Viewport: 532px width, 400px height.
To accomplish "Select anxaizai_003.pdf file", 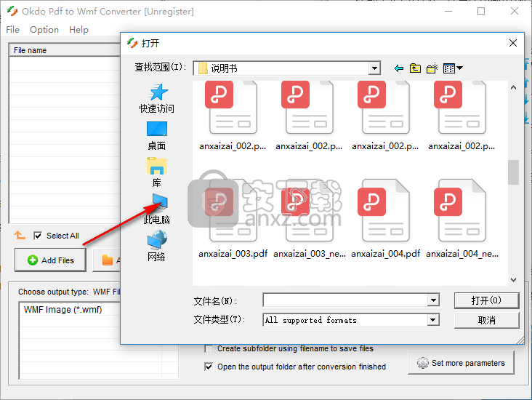I will coord(233,219).
